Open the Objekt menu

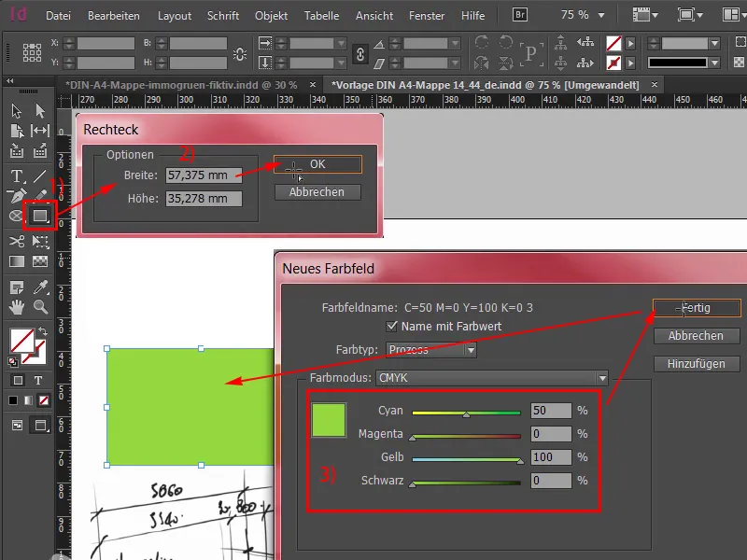pos(270,15)
